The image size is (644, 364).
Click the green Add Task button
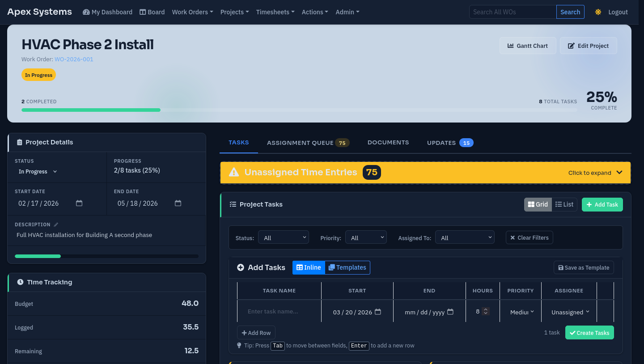pos(602,204)
